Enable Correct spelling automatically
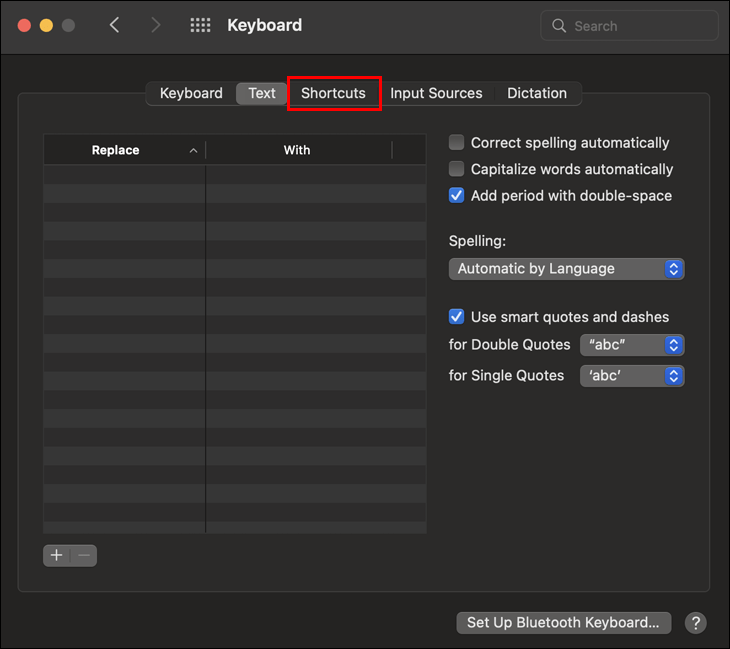The width and height of the screenshot is (730, 649). [457, 143]
